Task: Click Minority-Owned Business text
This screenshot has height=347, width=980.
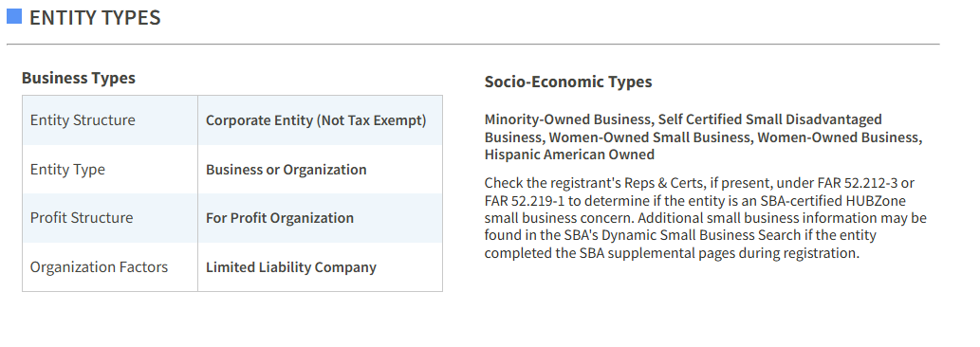Action: click(567, 119)
